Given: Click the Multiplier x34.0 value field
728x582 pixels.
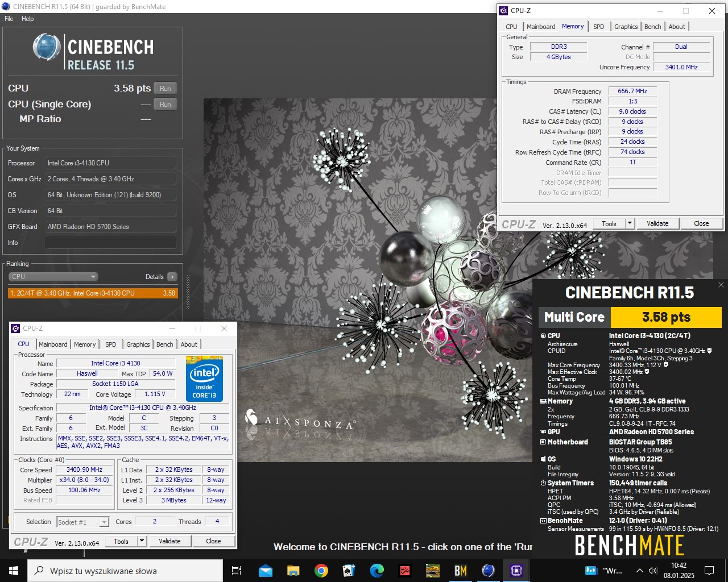Looking at the screenshot, I should (x=84, y=480).
